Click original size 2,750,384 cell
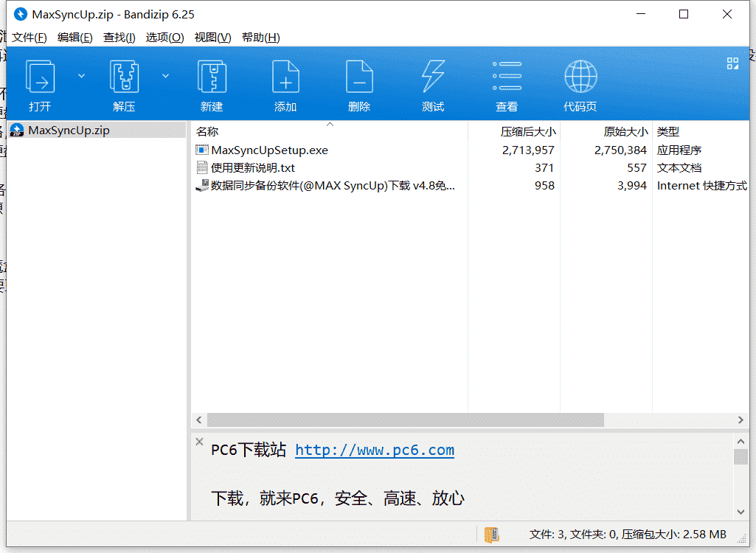 click(620, 150)
